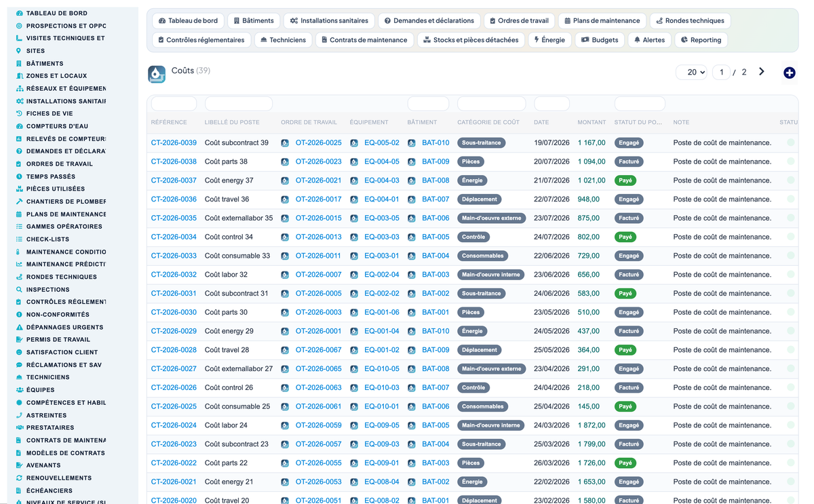
Task: Click the Main-d'oeuvre interne badge in CT-2026-0032 row
Action: [x=491, y=275]
